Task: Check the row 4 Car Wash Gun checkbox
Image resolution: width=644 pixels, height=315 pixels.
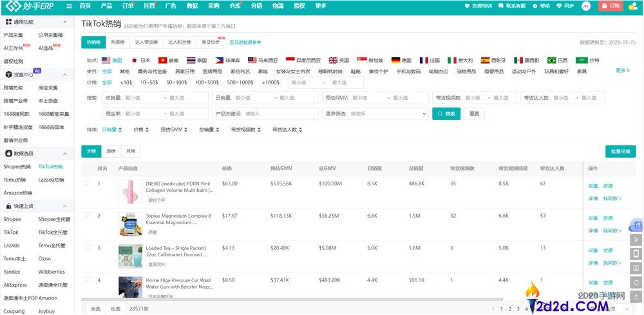Action: [x=88, y=280]
